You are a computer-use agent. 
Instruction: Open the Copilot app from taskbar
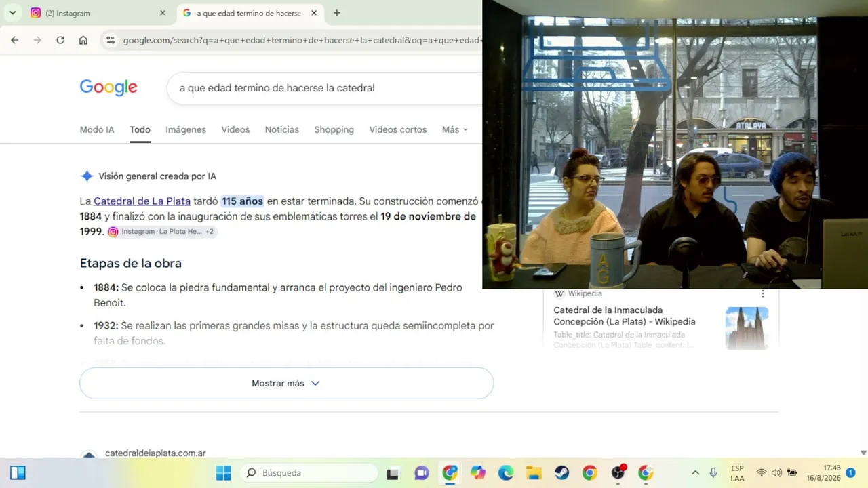coord(478,473)
